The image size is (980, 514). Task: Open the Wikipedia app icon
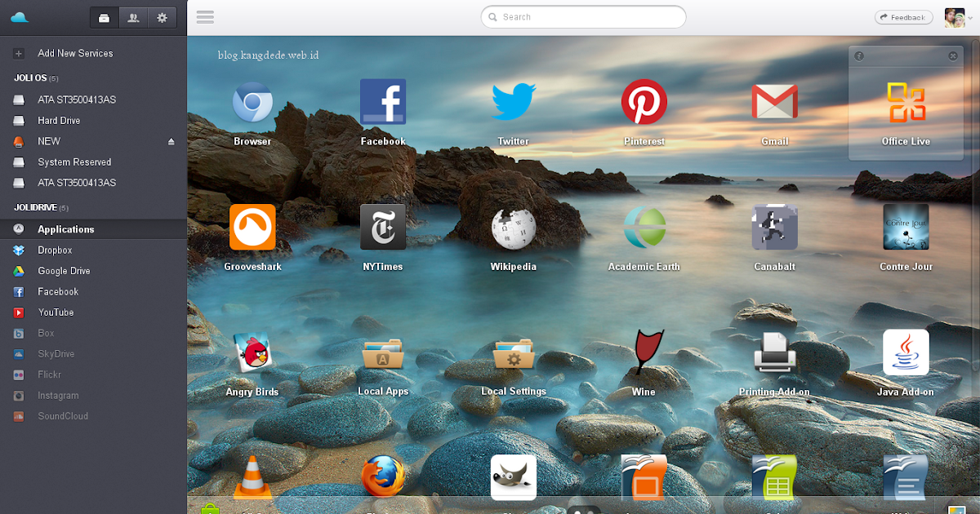click(514, 227)
